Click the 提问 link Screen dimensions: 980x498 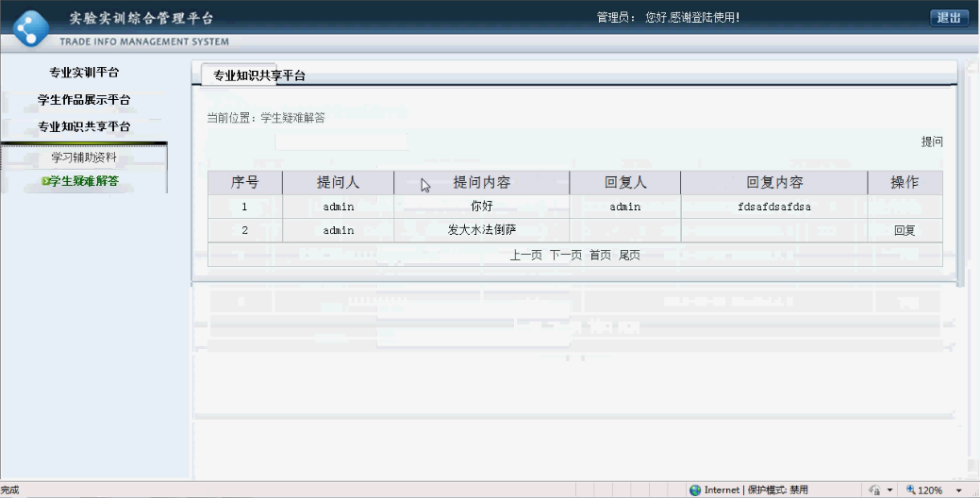(x=931, y=141)
